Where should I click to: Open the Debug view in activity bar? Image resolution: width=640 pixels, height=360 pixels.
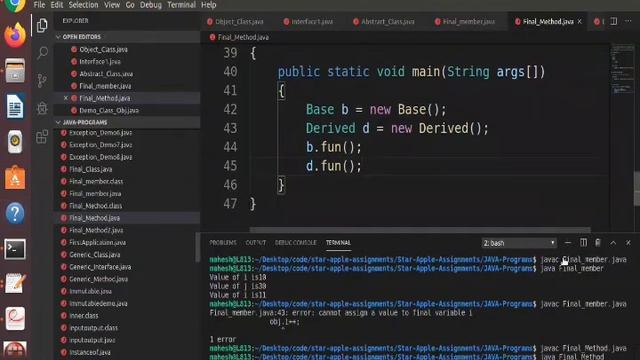click(x=42, y=108)
